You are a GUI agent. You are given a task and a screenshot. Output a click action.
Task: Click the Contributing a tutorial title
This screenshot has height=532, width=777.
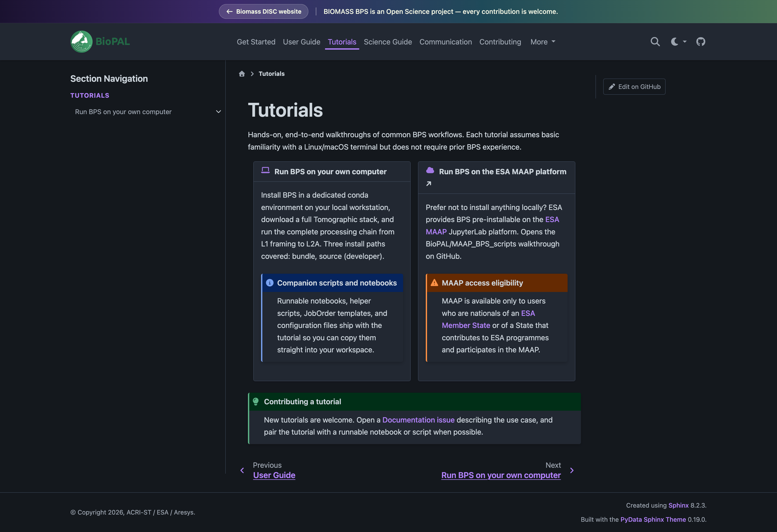tap(302, 402)
